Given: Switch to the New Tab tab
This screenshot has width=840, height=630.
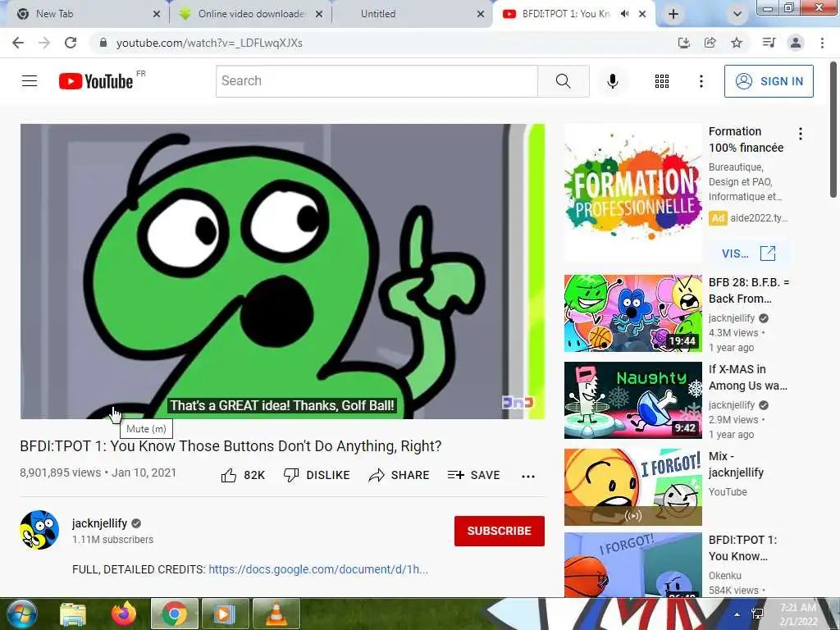Looking at the screenshot, I should pos(80,14).
